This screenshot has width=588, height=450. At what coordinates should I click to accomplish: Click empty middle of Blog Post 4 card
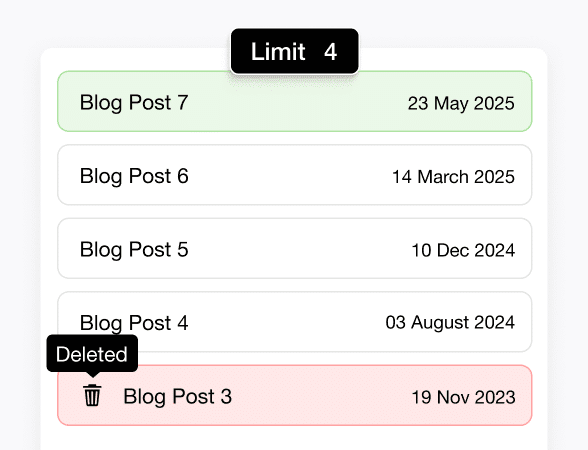pyautogui.click(x=285, y=322)
